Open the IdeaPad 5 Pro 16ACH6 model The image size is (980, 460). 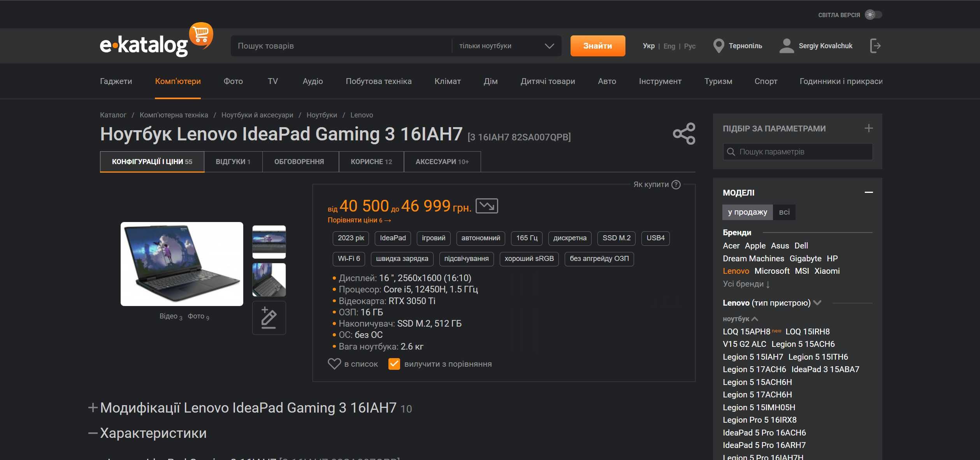[764, 433]
